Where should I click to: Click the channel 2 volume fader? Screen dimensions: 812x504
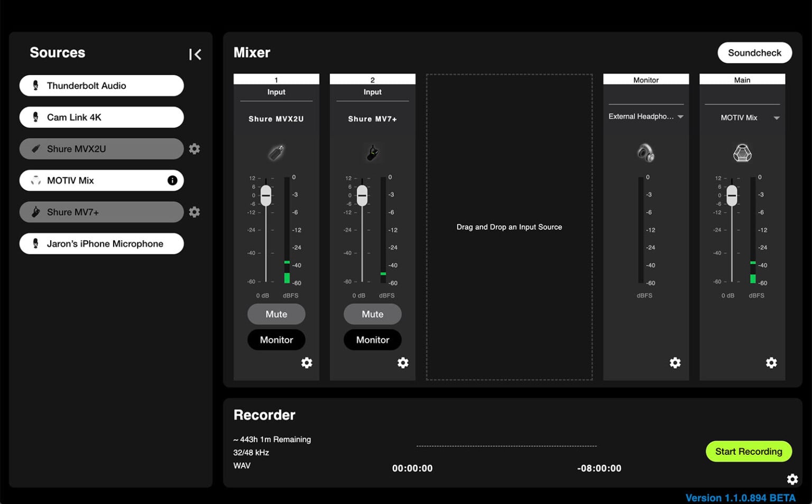[362, 196]
